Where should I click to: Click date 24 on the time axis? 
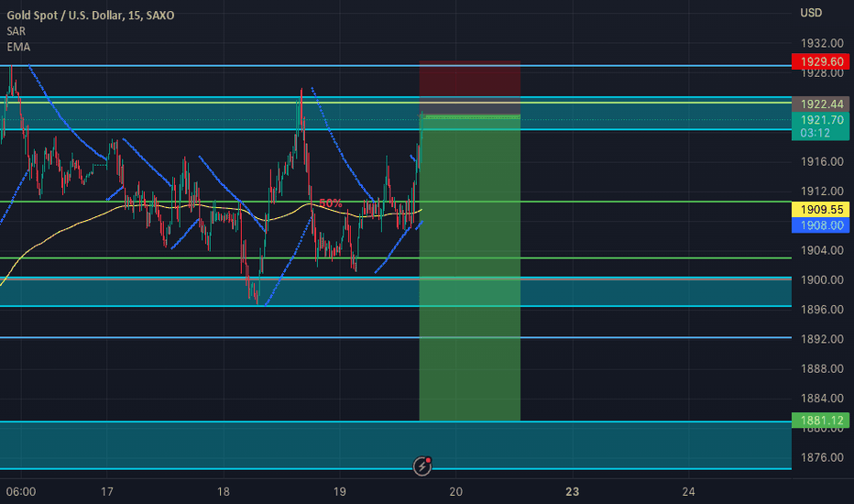point(688,492)
